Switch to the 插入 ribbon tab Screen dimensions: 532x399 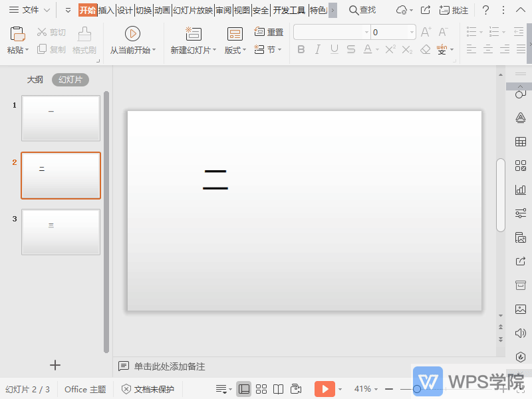[107, 10]
